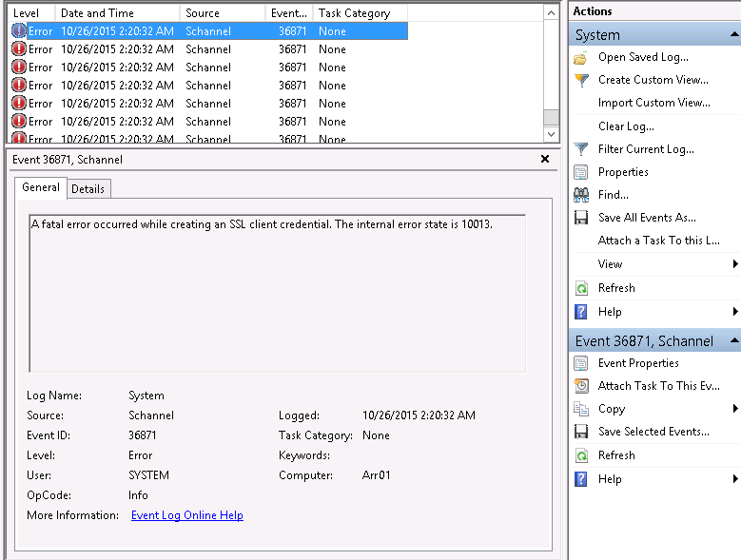Click the red error icon of the second row
The height and width of the screenshot is (560, 741).
click(18, 49)
